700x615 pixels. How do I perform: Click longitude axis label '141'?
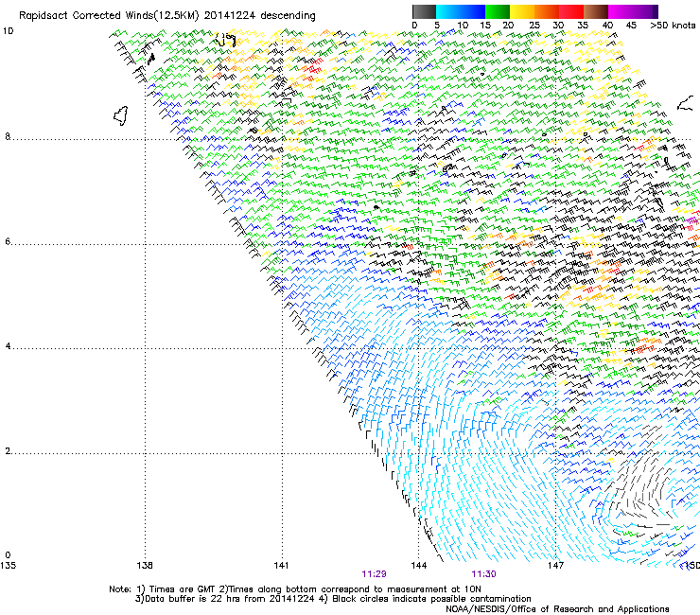[281, 566]
